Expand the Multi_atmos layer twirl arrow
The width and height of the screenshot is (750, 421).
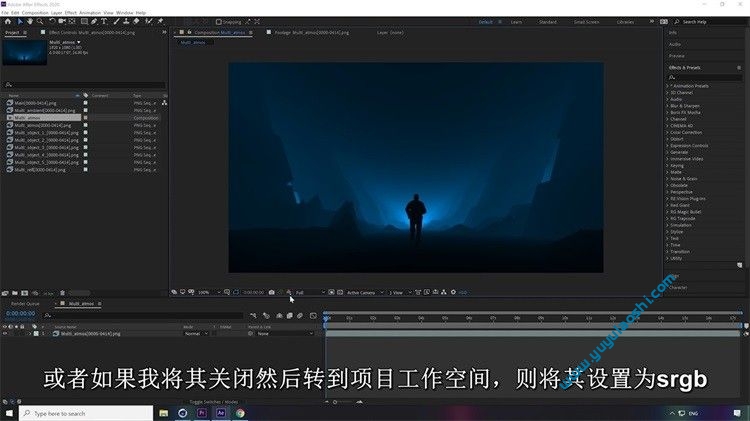tap(30, 333)
